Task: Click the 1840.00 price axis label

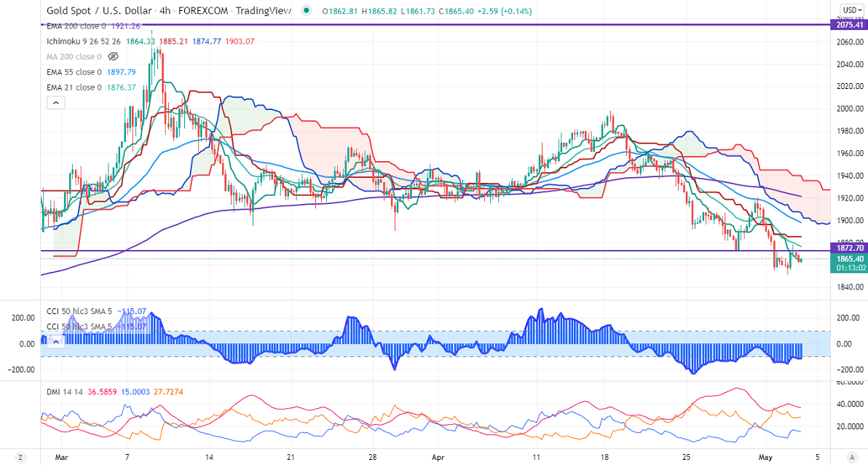Action: coord(849,287)
